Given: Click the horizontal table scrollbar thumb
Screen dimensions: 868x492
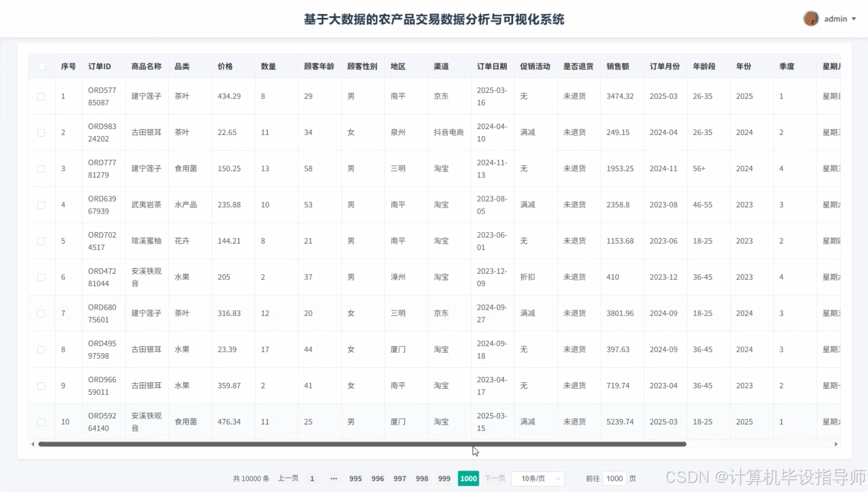Looking at the screenshot, I should (x=362, y=444).
